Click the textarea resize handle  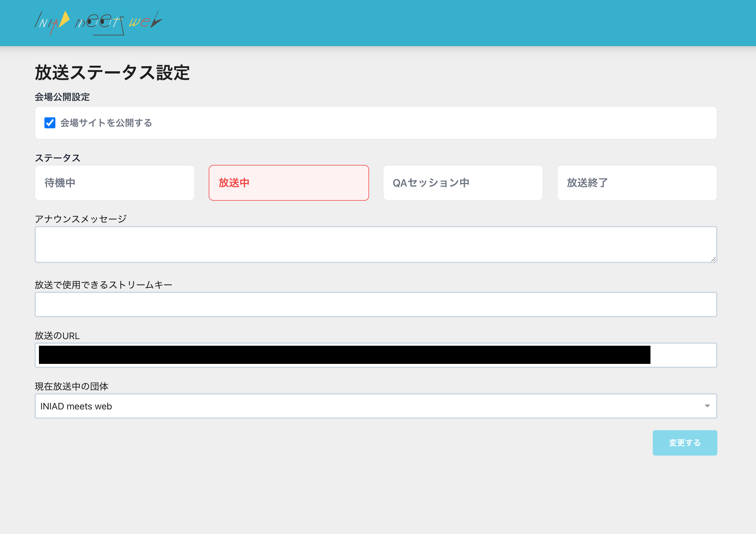coord(714,260)
